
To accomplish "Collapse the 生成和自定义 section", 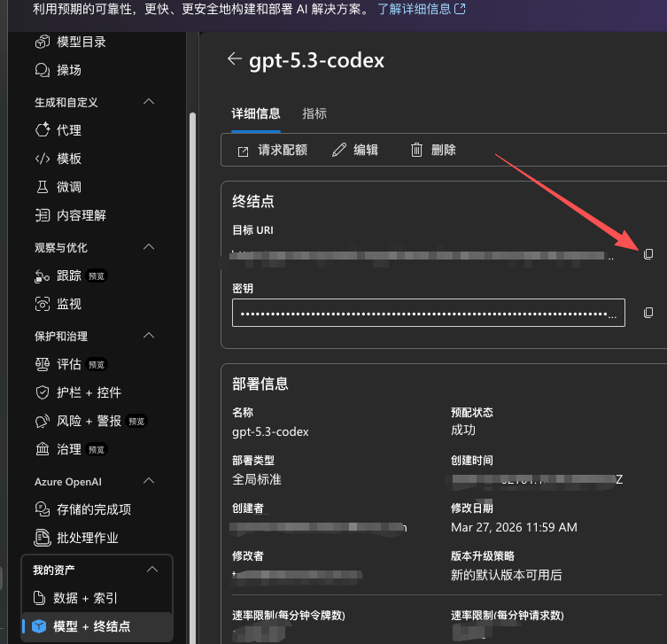I will [149, 102].
